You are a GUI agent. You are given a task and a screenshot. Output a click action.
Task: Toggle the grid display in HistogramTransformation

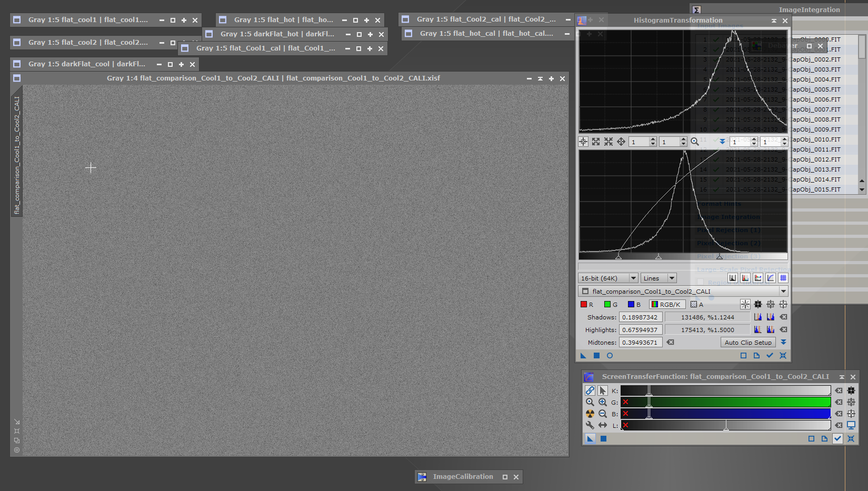click(x=783, y=278)
